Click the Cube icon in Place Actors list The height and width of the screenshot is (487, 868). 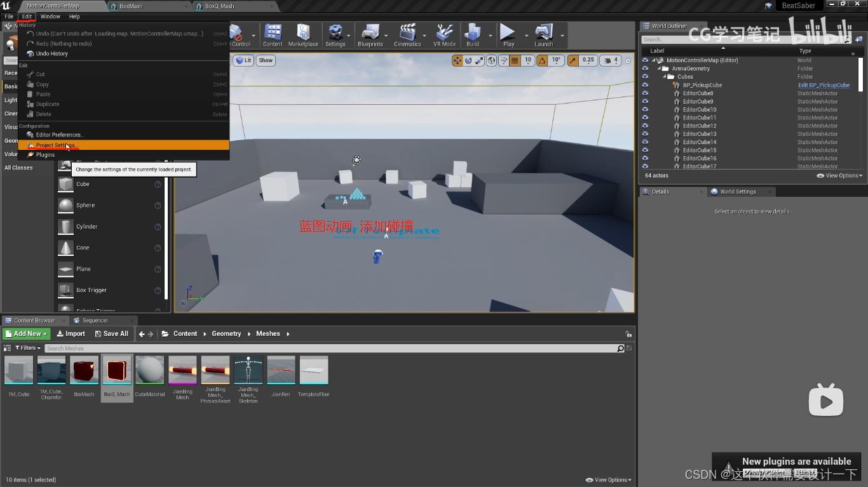pos(65,184)
